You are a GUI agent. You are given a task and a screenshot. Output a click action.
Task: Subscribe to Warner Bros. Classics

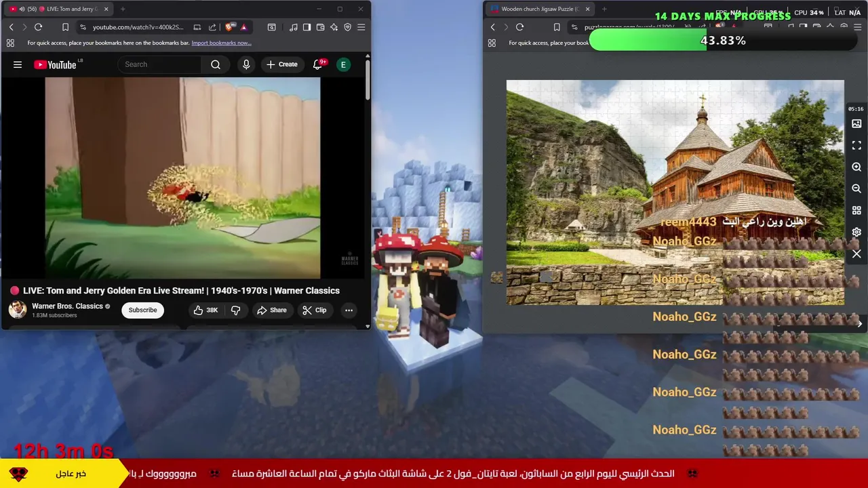coord(142,310)
